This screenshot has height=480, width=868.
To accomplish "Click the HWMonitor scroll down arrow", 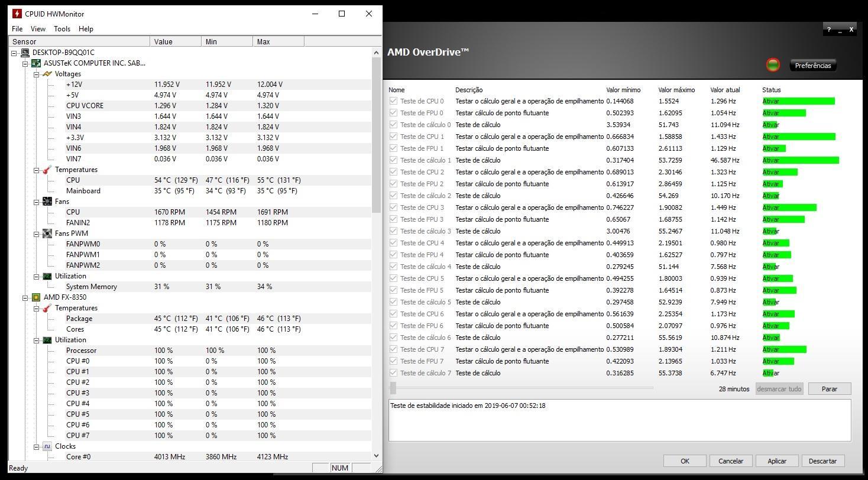I will [377, 456].
